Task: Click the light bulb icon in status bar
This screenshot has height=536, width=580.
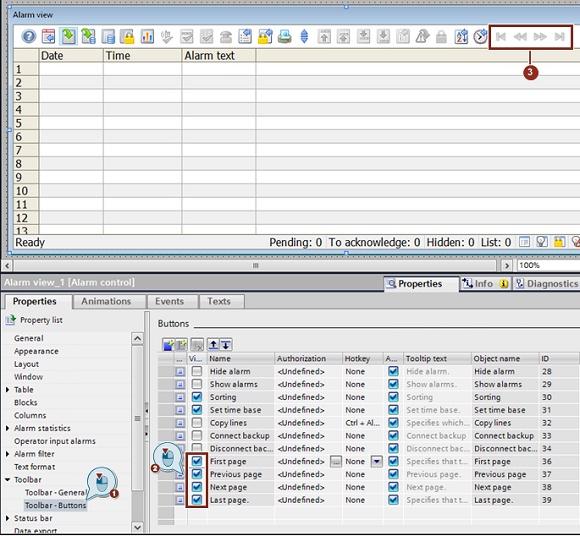Action: pos(542,242)
